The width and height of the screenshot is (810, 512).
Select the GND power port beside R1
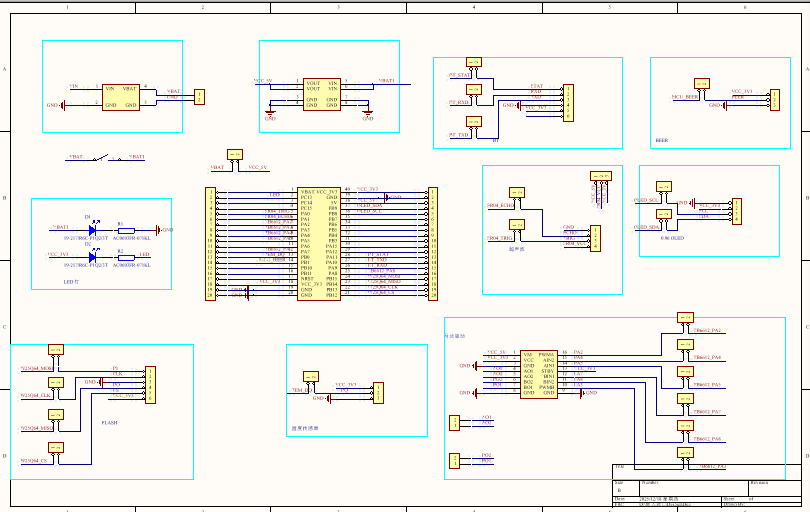(163, 230)
